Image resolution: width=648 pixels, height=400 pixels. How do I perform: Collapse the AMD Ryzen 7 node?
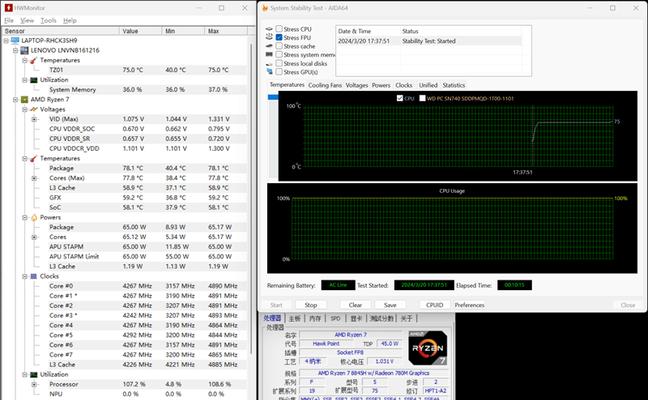[x=15, y=100]
